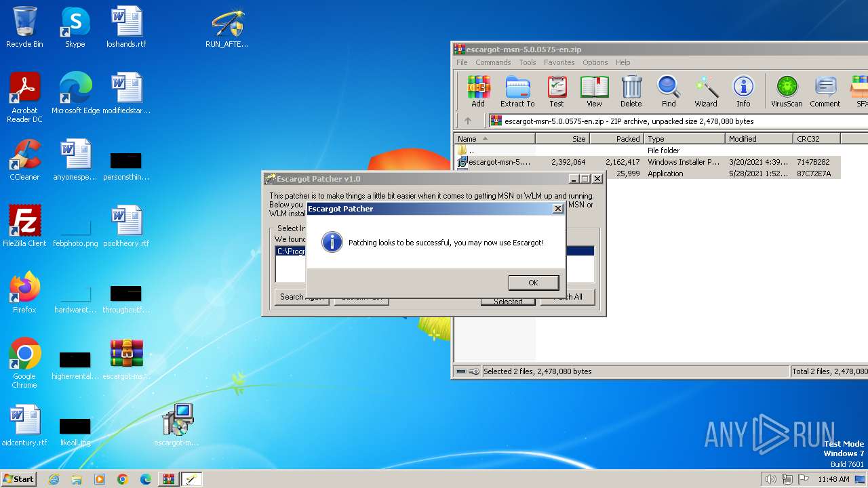
Task: Select the loshands.rtf desktop file
Action: click(x=126, y=28)
